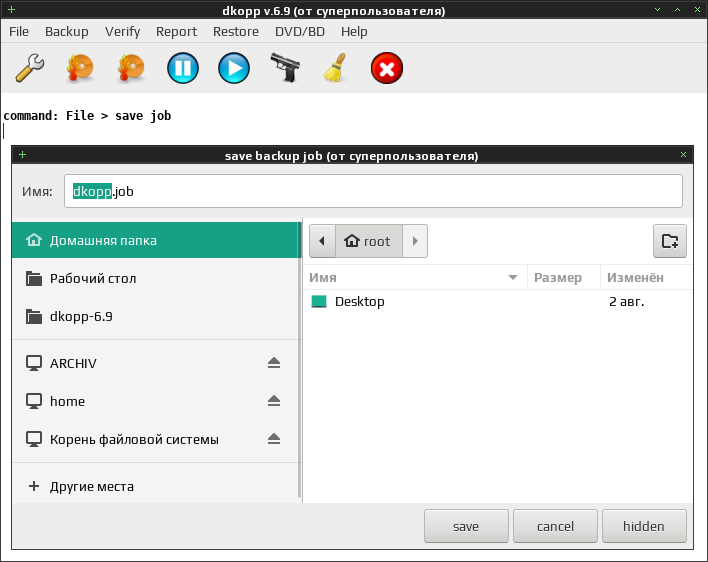Click the save button
The image size is (708, 562).
click(466, 526)
